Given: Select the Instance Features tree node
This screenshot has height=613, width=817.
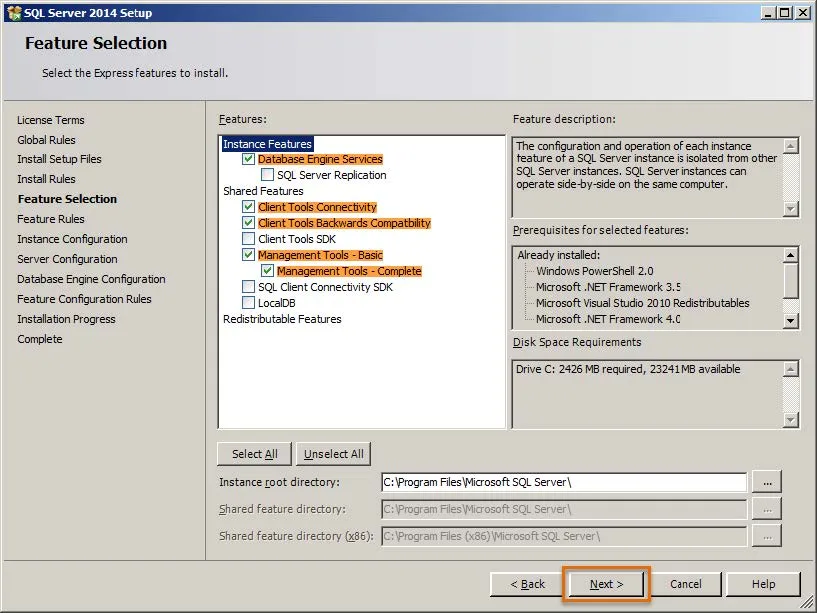Looking at the screenshot, I should [267, 144].
